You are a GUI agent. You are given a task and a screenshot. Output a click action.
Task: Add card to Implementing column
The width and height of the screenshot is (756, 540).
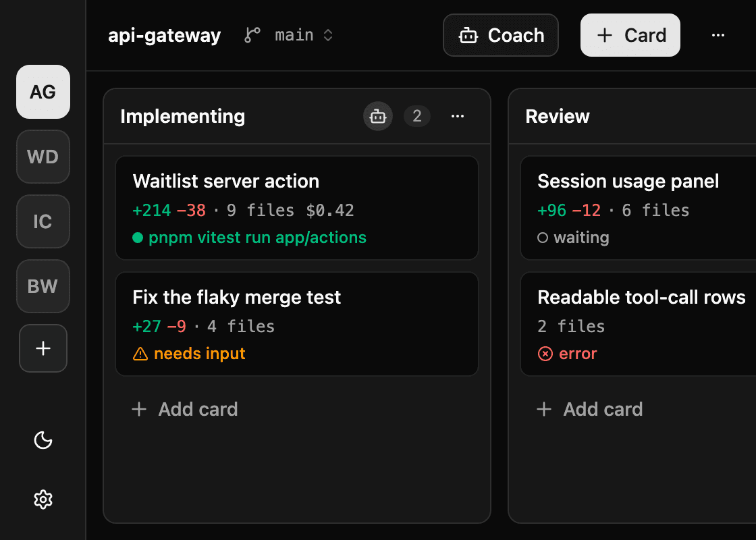tap(185, 409)
